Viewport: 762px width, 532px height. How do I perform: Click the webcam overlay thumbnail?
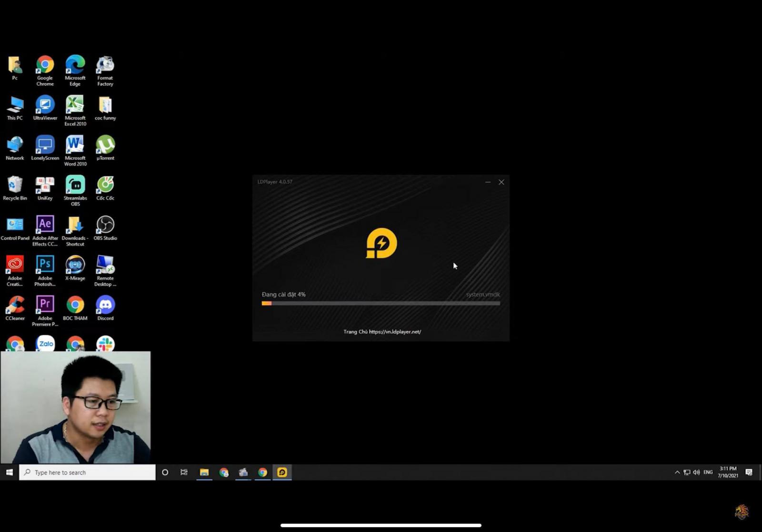tap(75, 407)
